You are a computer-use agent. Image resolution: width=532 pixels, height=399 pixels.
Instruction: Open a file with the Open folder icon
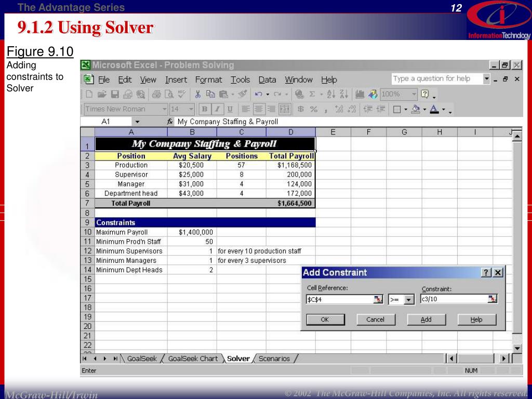(x=102, y=95)
